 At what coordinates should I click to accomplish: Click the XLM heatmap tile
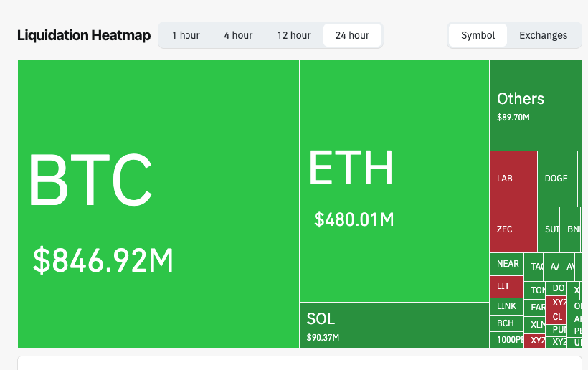(534, 325)
